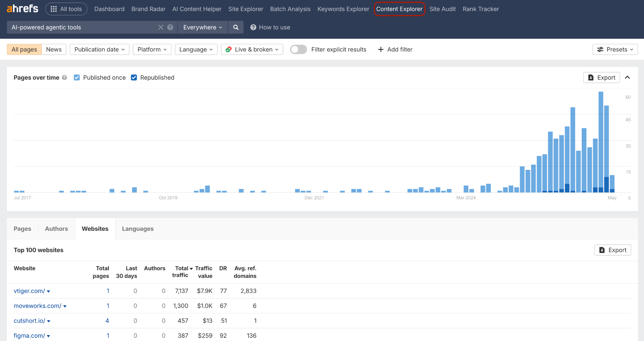Collapse the Pages over time chart
This screenshot has height=341, width=644.
pos(627,78)
